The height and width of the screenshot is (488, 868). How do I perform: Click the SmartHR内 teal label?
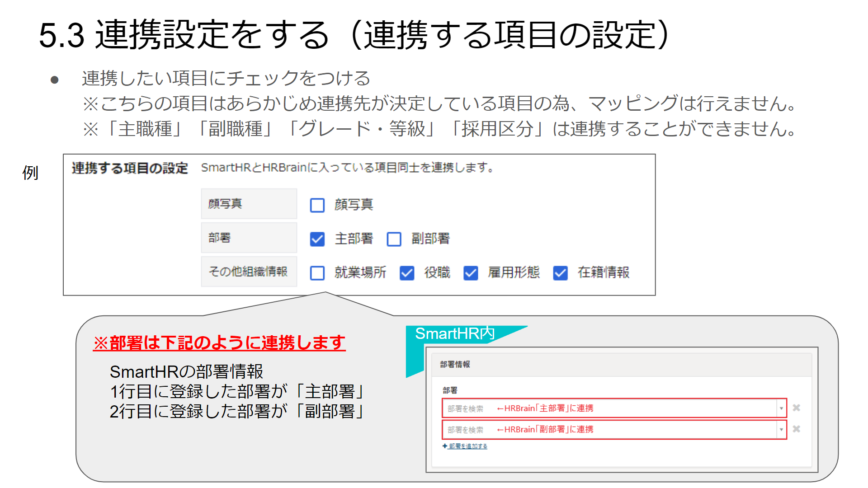click(x=455, y=333)
